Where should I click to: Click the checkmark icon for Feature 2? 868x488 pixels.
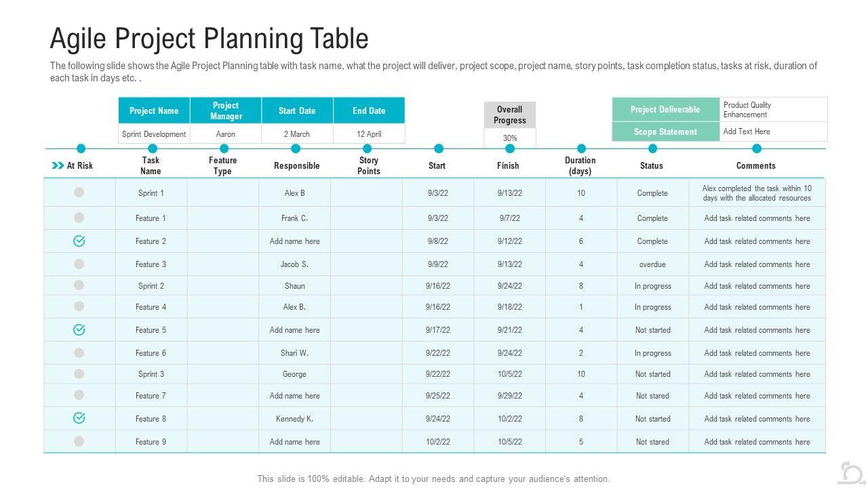click(x=79, y=241)
